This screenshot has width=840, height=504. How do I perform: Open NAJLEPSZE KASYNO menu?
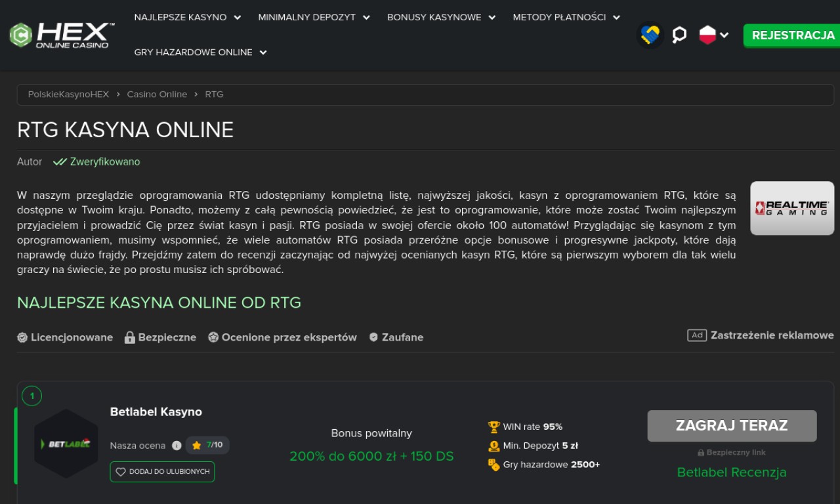[x=180, y=17]
